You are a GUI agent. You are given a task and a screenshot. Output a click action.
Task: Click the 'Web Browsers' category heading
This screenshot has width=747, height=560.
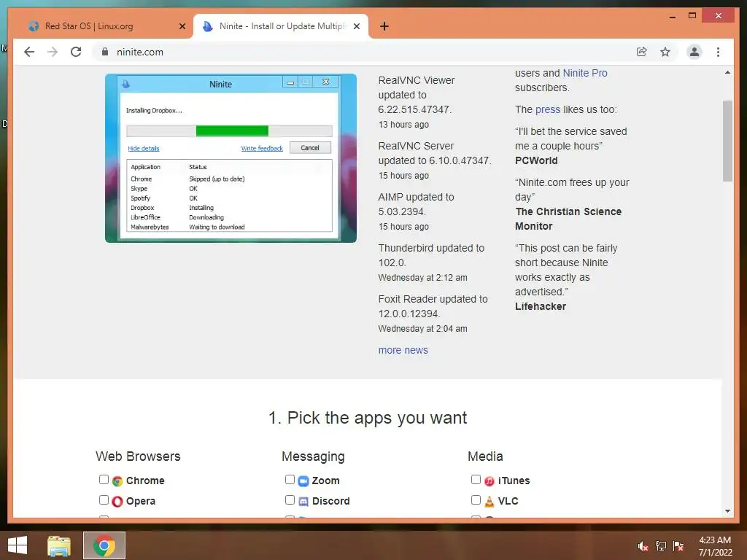[138, 456]
